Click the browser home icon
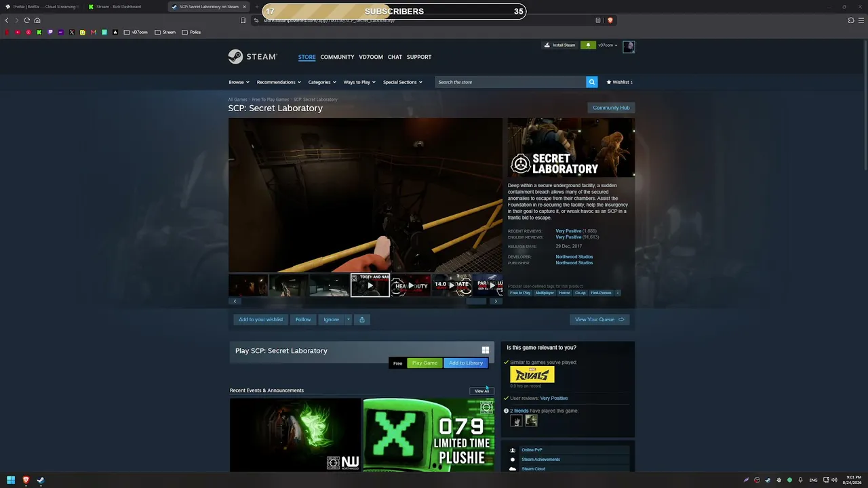The image size is (868, 488). [x=37, y=20]
